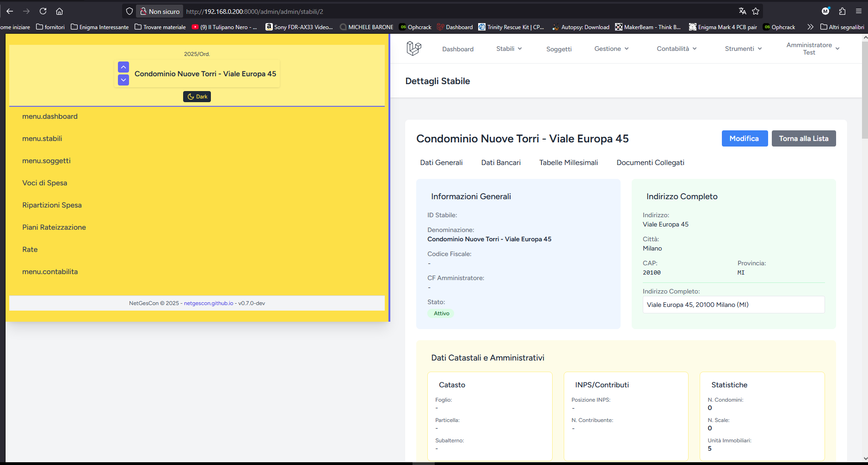
Task: Open the page translation icon
Action: click(742, 11)
